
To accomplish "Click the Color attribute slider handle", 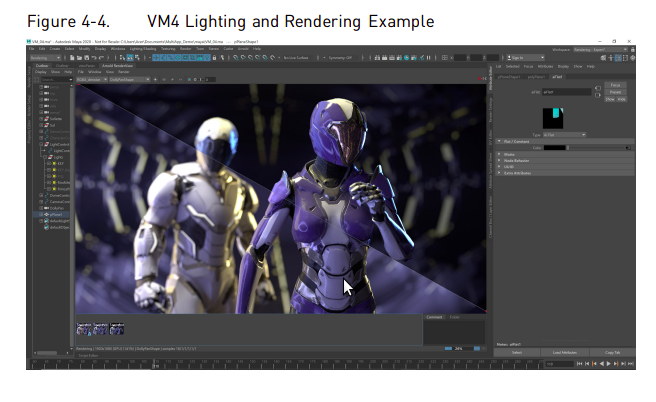I will coord(567,148).
